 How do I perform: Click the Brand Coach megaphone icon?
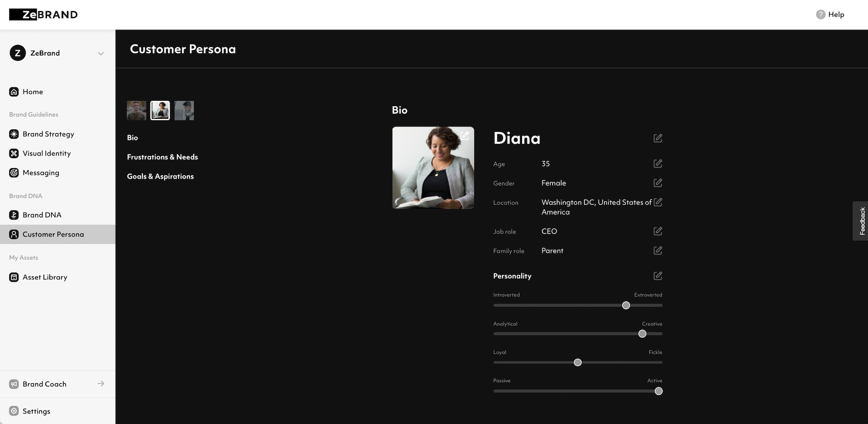pos(14,384)
